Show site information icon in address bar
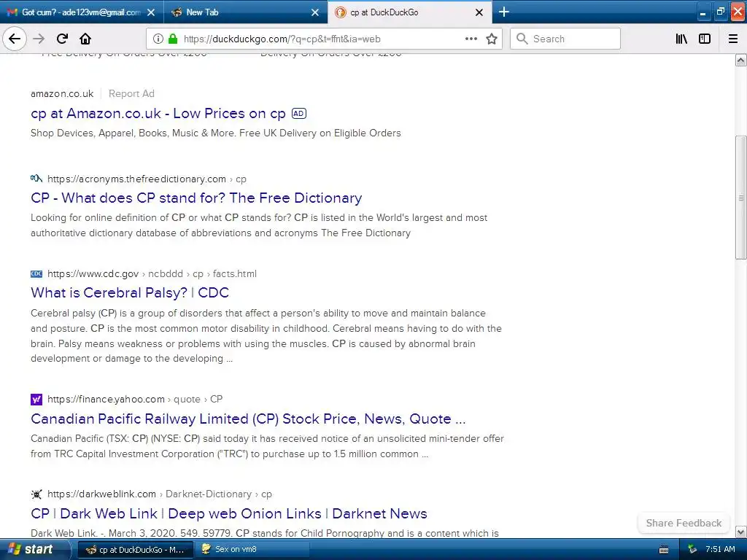The width and height of the screenshot is (747, 560). click(158, 39)
